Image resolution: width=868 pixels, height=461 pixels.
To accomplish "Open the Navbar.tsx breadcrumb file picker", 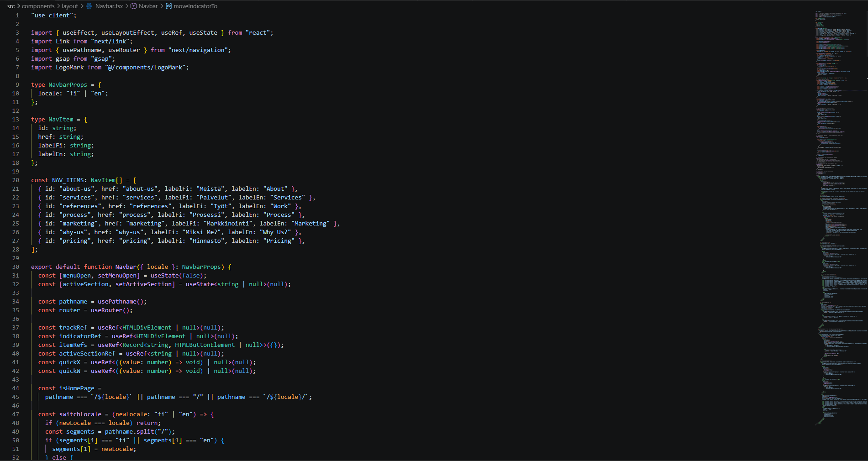I will tap(109, 6).
